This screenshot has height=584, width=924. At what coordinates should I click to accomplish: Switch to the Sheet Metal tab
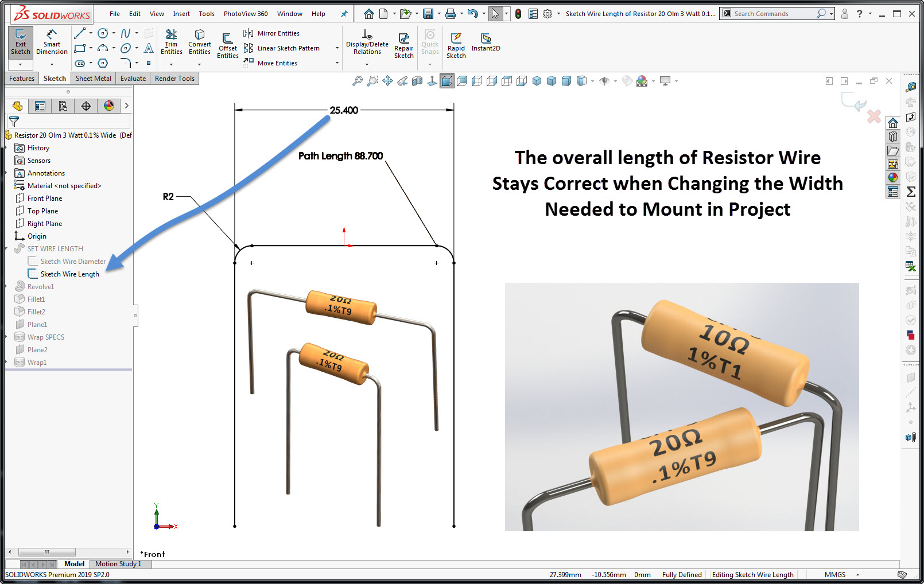[x=94, y=79]
